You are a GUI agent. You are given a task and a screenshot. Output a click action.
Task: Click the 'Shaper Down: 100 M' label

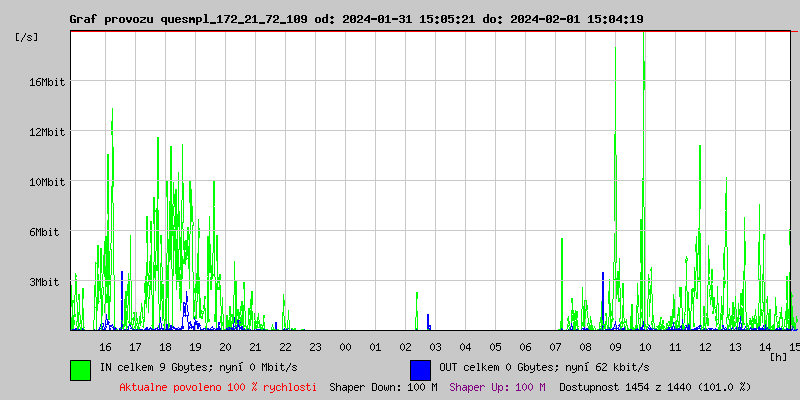coord(383,387)
